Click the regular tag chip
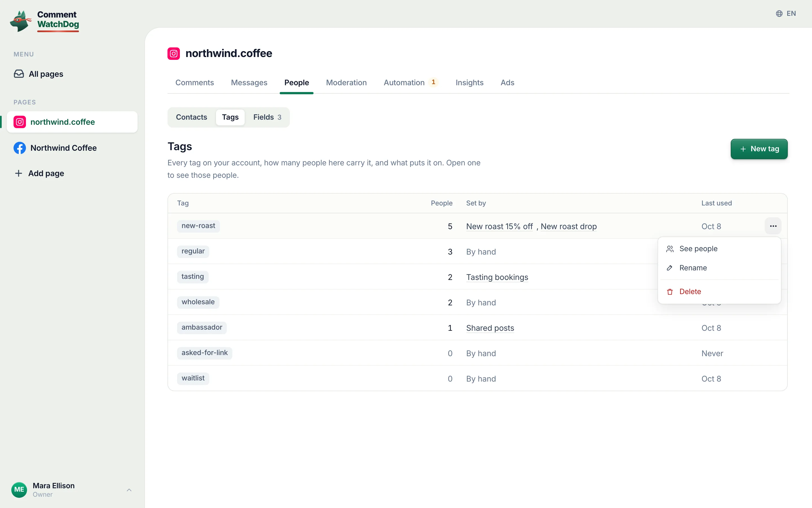This screenshot has height=508, width=812. (193, 251)
